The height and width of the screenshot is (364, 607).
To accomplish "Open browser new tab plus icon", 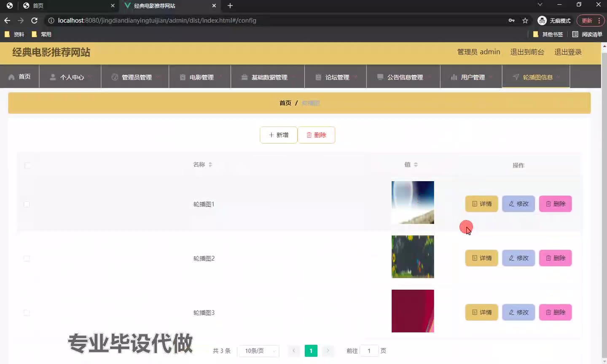I will (230, 5).
